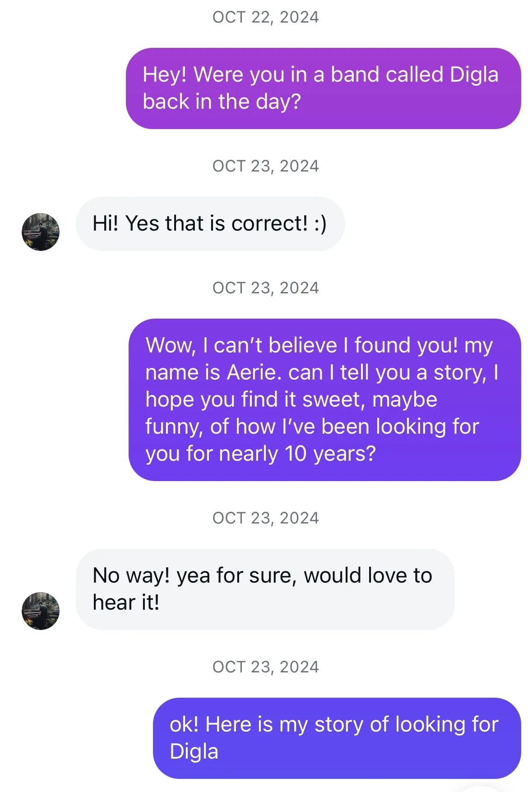Click the date stamp above "ok! Here is my story"
This screenshot has height=792, width=532.
[x=266, y=667]
